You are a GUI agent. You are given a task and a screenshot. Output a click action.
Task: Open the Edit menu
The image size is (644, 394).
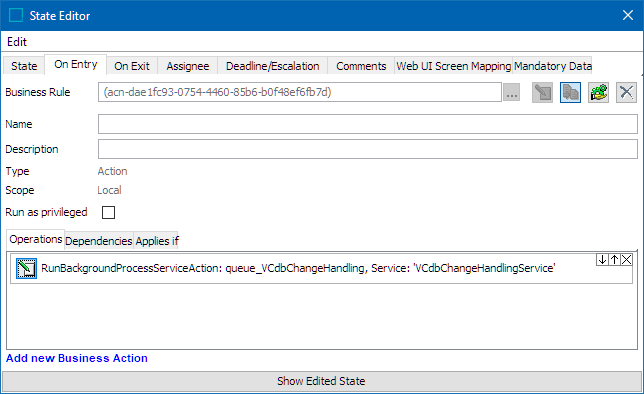(x=17, y=42)
